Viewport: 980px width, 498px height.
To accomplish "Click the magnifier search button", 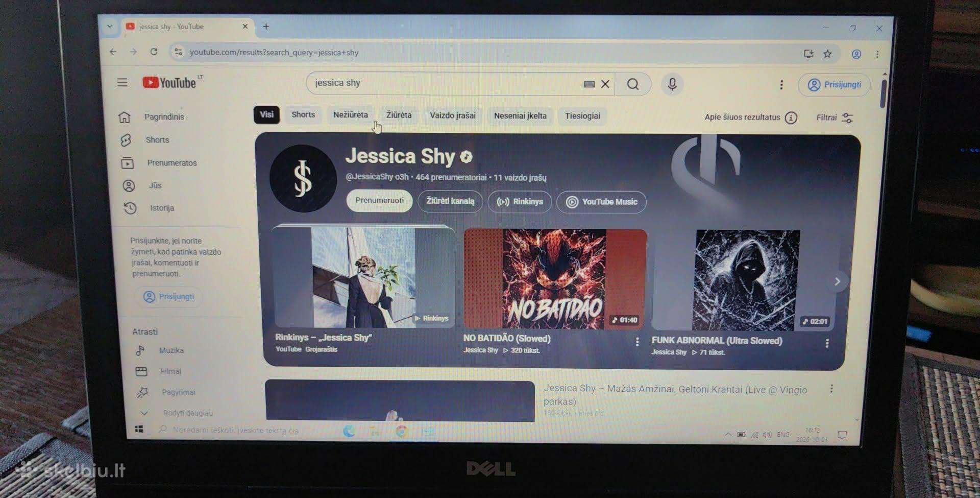I will 633,84.
